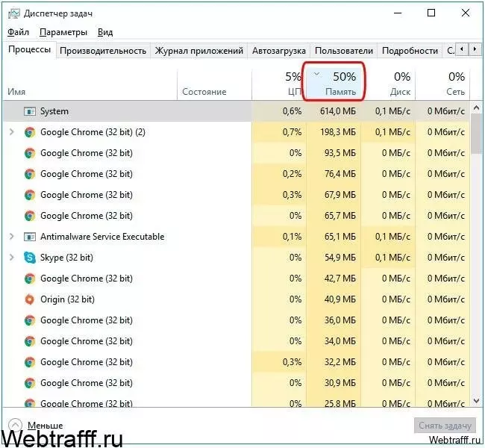This screenshot has height=448, width=485.
Task: Click the 65,1 МБ memory value
Action: point(340,237)
